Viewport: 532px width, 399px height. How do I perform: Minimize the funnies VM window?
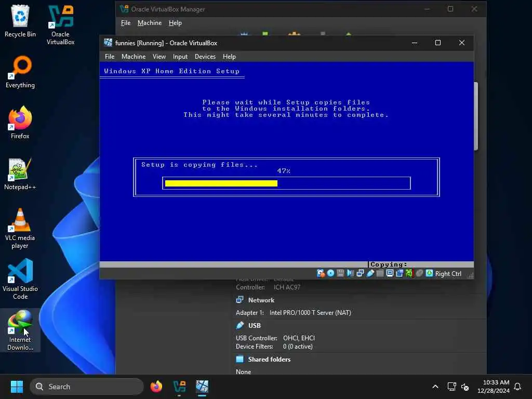coord(415,43)
